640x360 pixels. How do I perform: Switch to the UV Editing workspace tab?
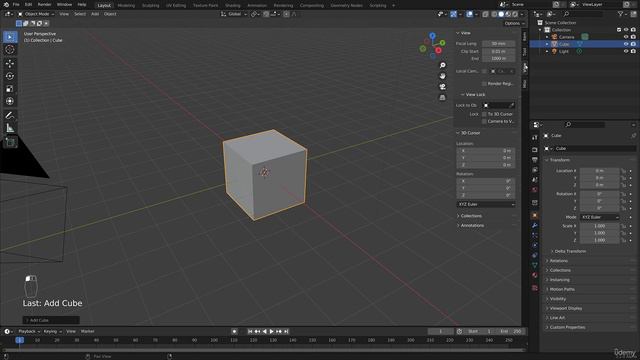point(176,5)
